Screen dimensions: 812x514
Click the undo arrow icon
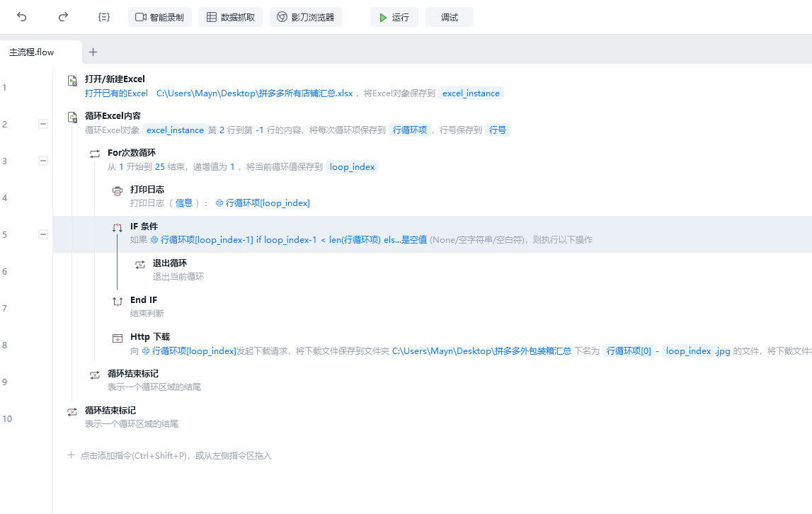[x=22, y=17]
